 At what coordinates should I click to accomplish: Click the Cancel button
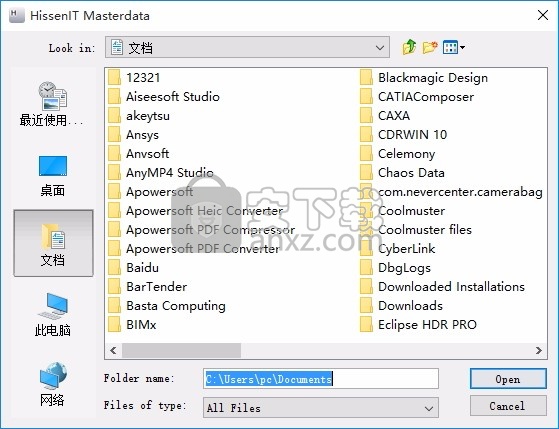(508, 406)
